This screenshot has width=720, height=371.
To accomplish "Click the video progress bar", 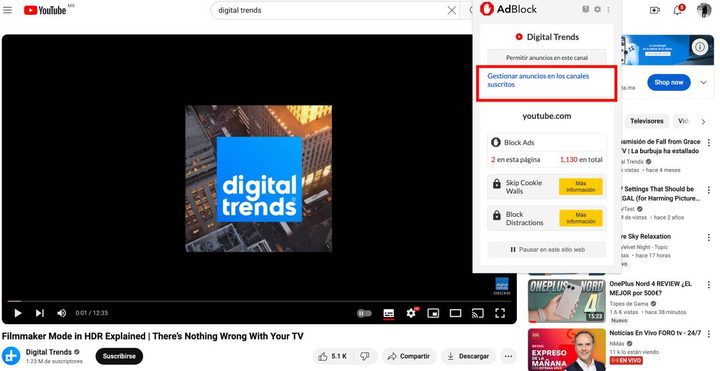I will click(x=259, y=301).
